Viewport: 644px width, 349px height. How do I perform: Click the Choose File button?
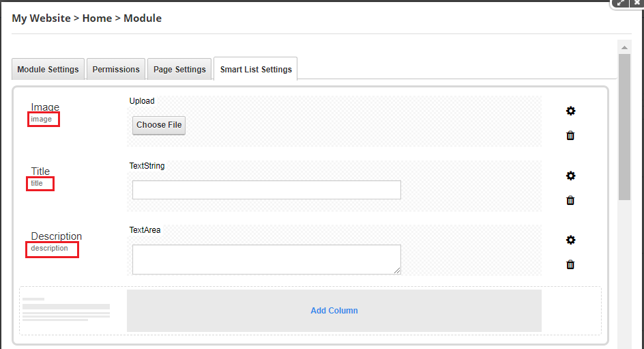[x=159, y=125]
